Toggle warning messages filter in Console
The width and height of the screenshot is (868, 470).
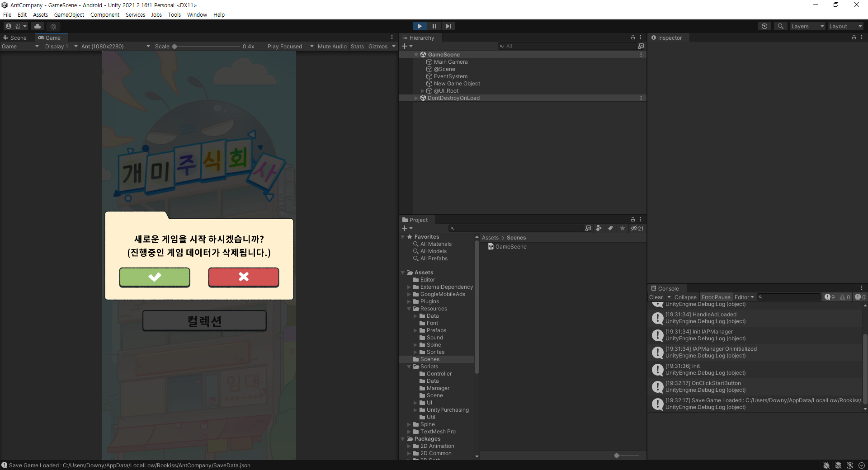tap(845, 297)
